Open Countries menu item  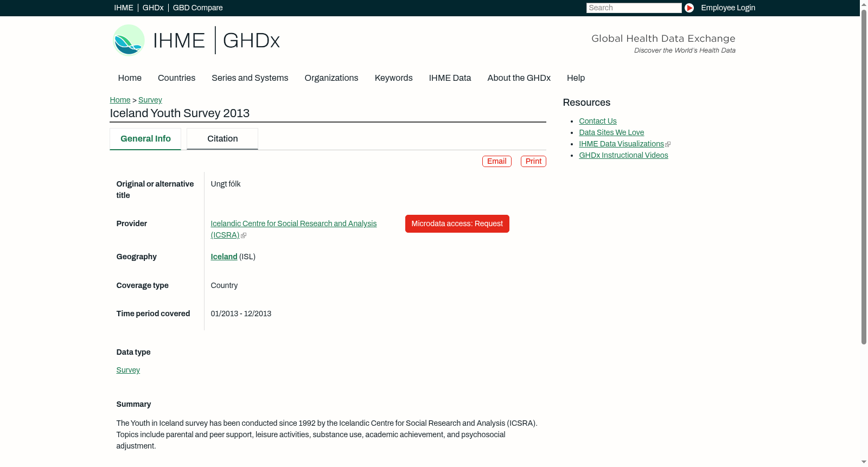coord(176,78)
